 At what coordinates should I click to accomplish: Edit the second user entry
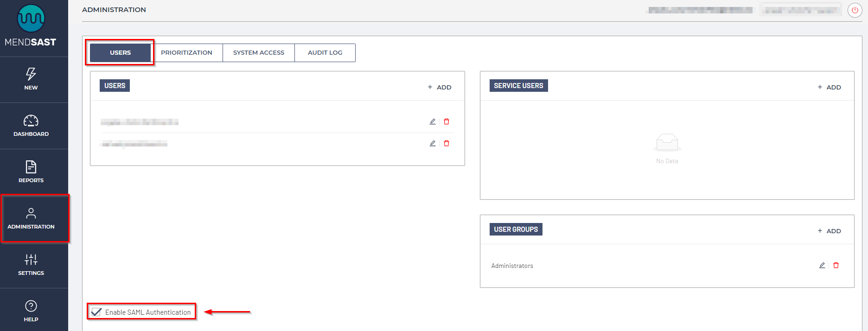point(433,143)
